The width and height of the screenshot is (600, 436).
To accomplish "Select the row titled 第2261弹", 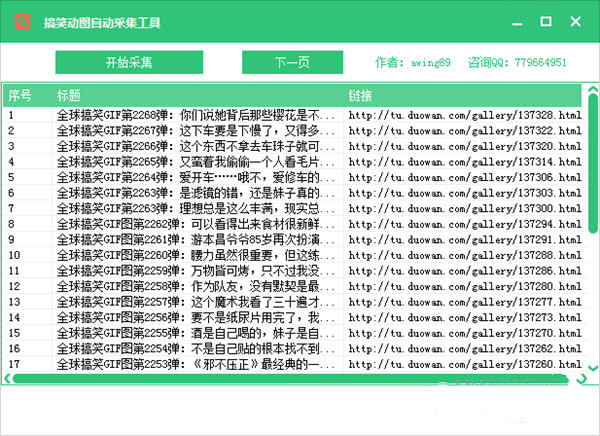I will [x=293, y=240].
